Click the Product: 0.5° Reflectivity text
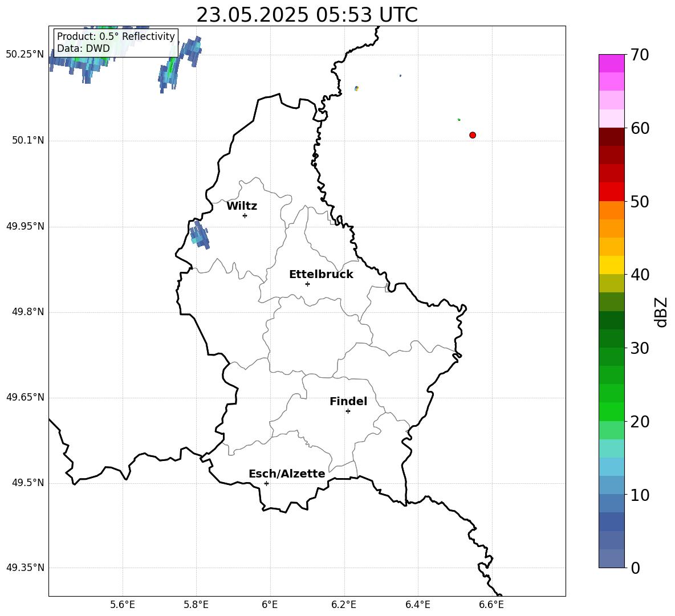 pos(116,36)
